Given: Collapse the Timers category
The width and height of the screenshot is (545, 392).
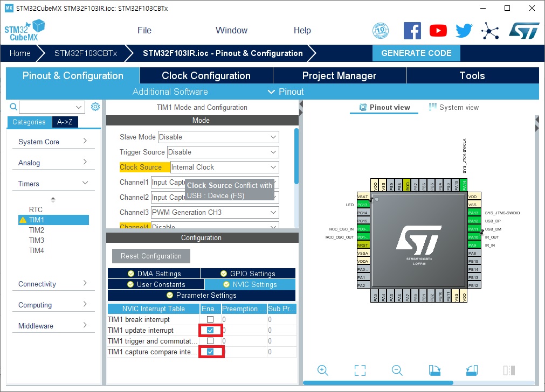Looking at the screenshot, I should click(x=53, y=183).
